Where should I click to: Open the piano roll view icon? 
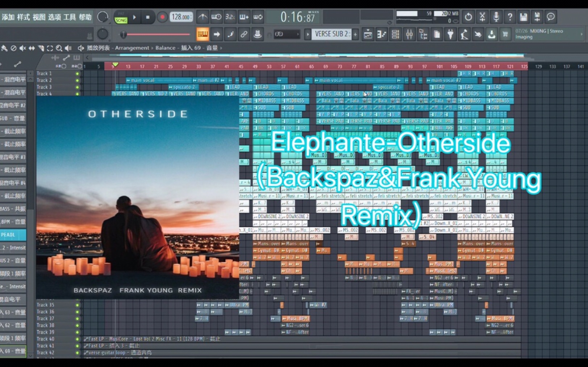click(x=381, y=34)
